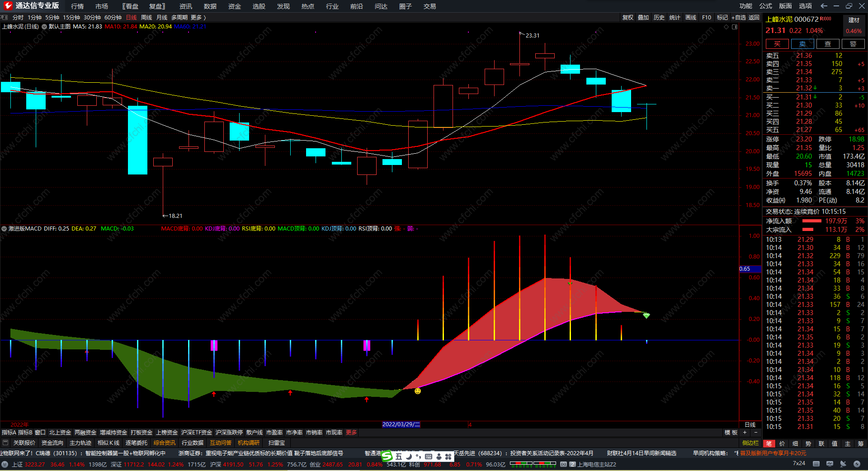868x471 pixels.
Task: Click the 警 alert button
Action: (x=853, y=44)
